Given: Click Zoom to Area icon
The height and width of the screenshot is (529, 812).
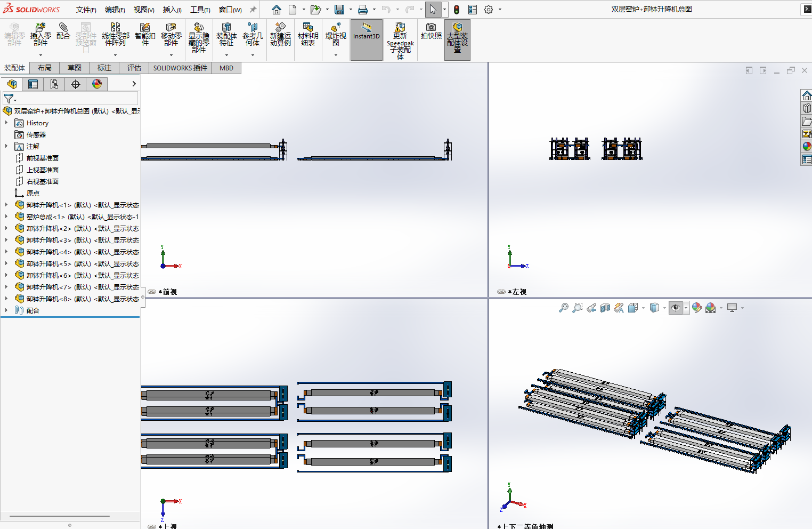Looking at the screenshot, I should click(x=578, y=308).
